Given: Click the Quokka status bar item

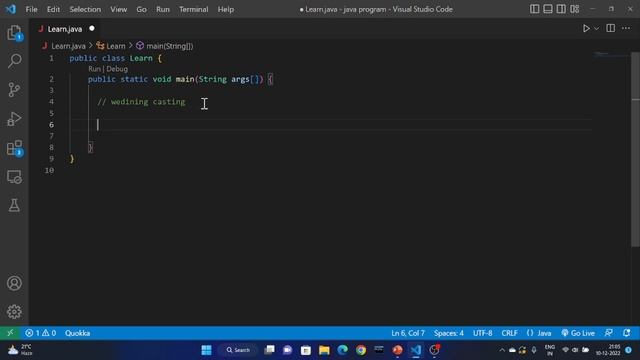Looking at the screenshot, I should tap(77, 333).
